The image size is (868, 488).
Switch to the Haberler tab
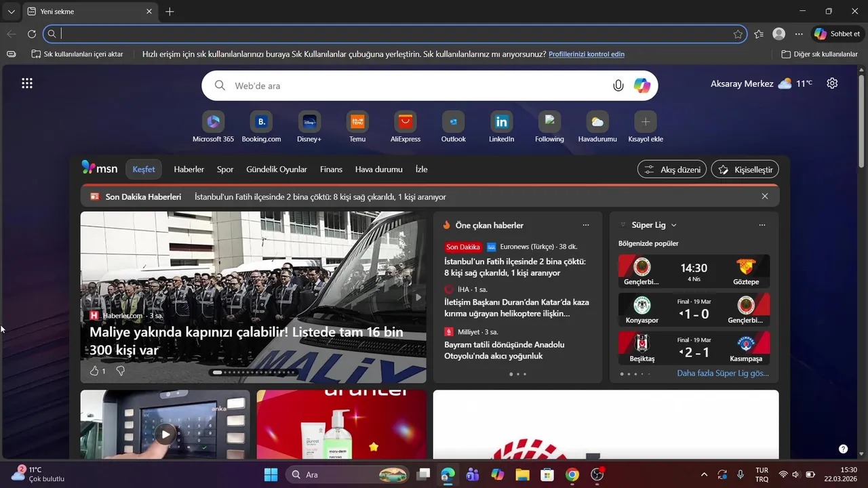pos(189,169)
